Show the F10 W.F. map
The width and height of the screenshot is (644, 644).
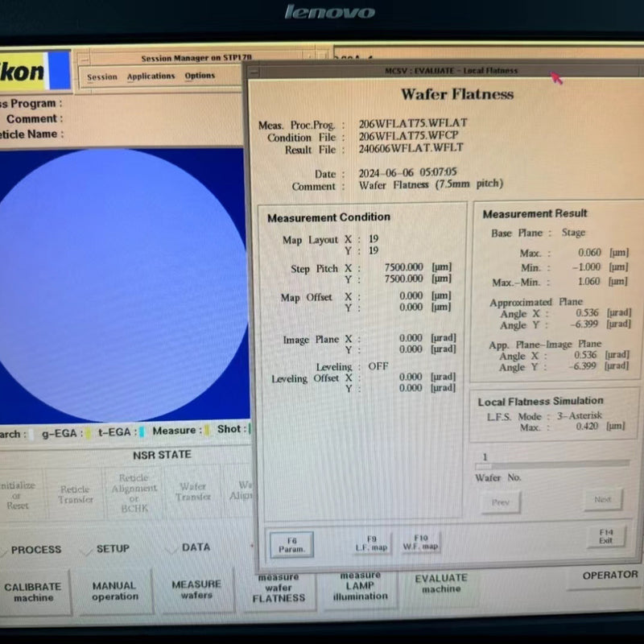[x=420, y=543]
